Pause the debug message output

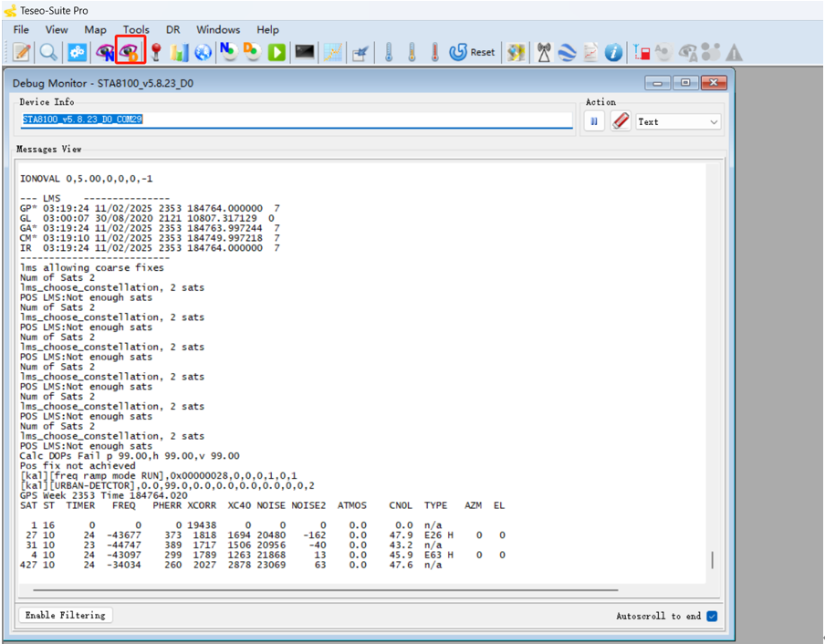pos(594,121)
